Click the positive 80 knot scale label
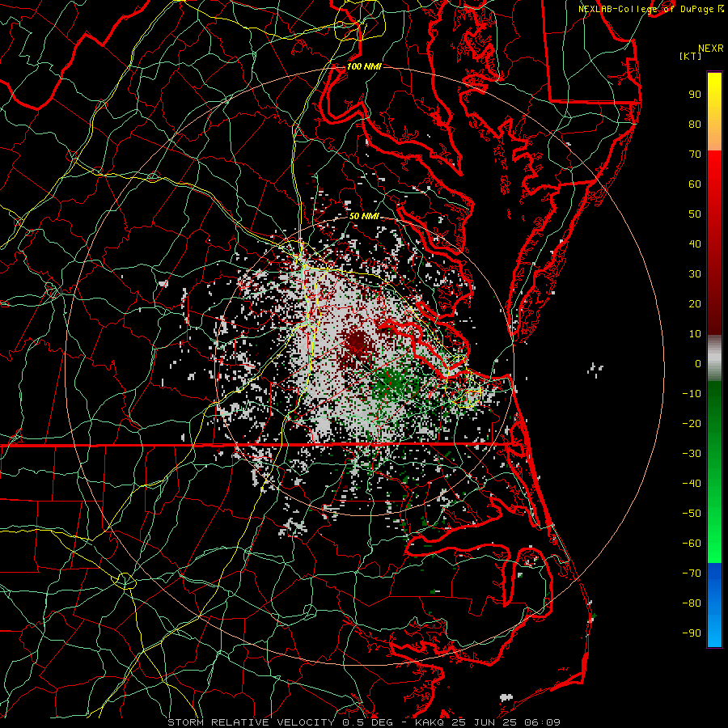The image size is (728, 728). pos(695,124)
